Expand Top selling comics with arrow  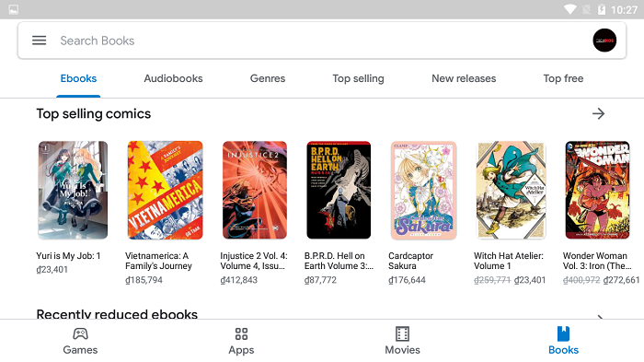(598, 113)
